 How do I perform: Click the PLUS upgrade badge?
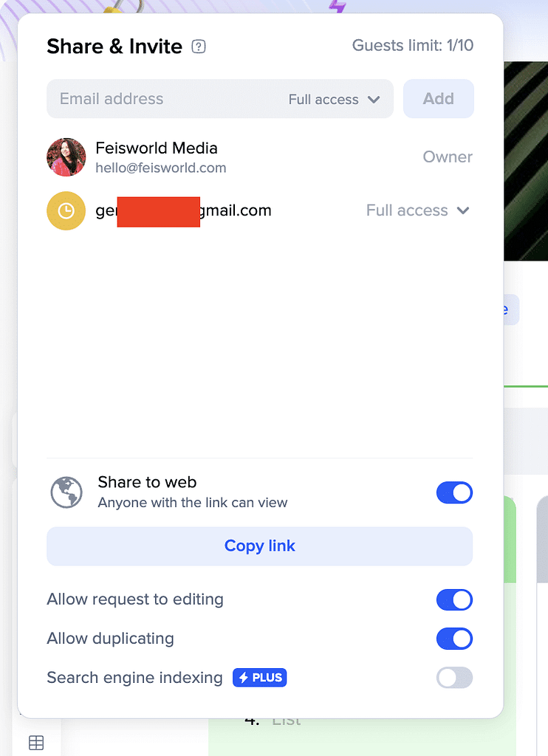tap(259, 678)
